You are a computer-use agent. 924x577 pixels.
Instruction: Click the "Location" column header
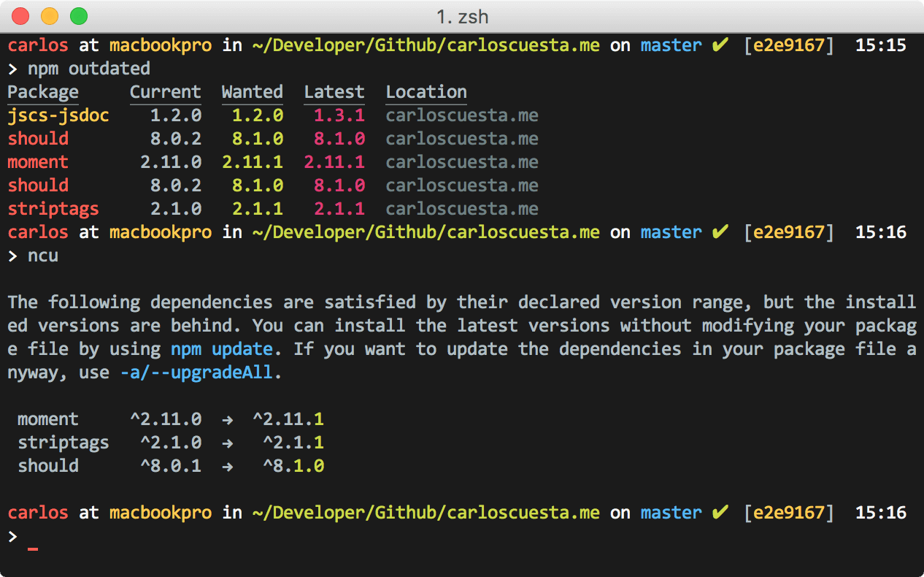click(x=426, y=93)
